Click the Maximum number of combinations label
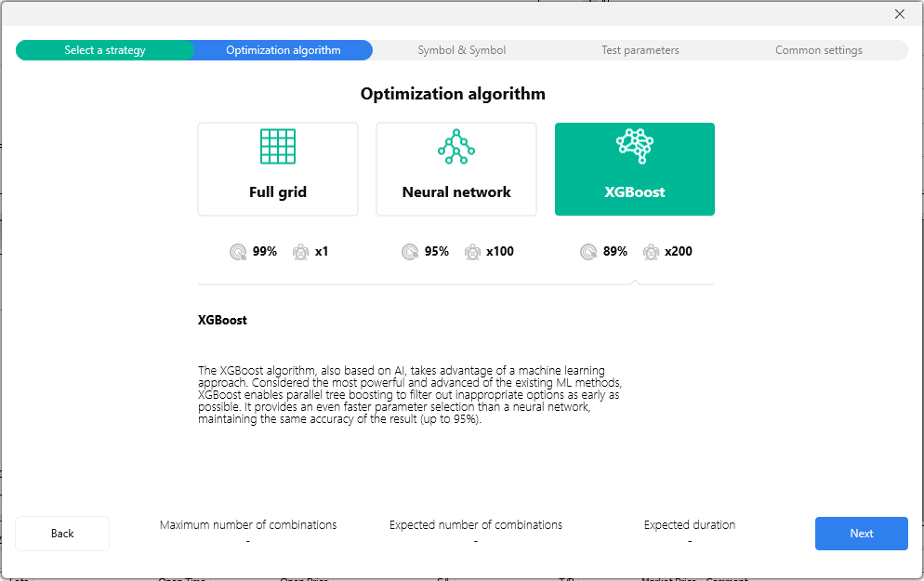This screenshot has width=924, height=581. tap(248, 525)
